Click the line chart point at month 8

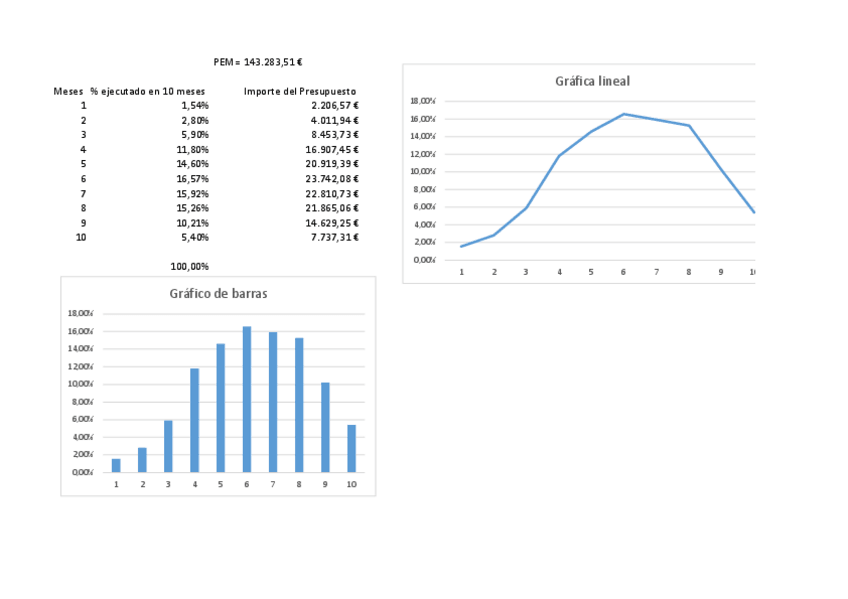[689, 126]
